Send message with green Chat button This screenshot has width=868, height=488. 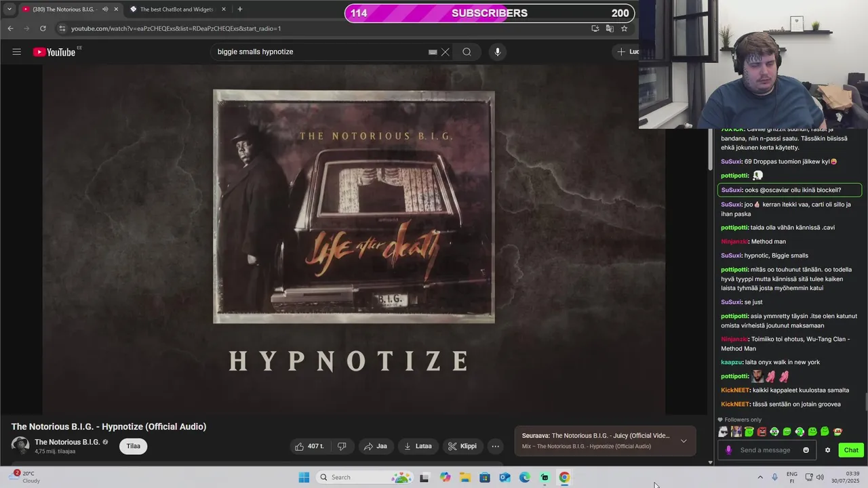click(851, 450)
